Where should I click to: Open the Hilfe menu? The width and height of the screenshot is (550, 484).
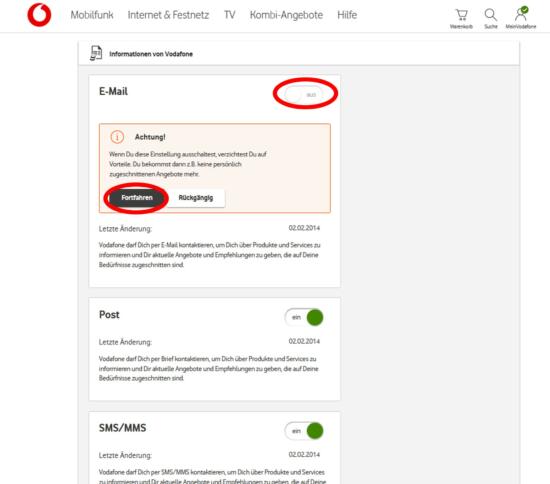tap(347, 15)
